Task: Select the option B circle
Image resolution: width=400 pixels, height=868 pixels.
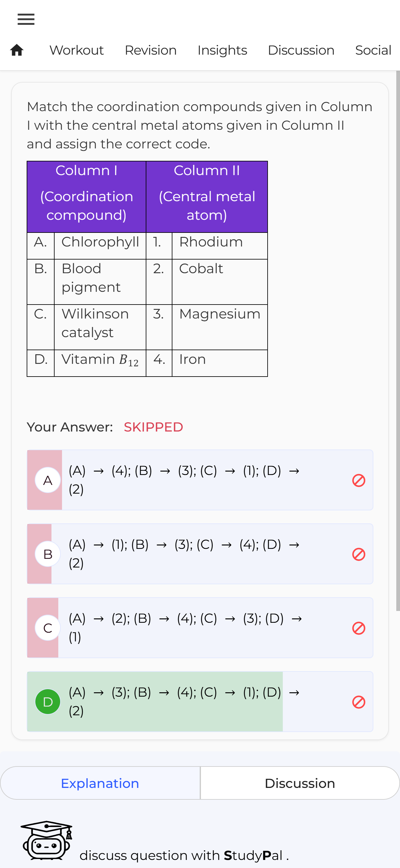Action: click(x=48, y=554)
